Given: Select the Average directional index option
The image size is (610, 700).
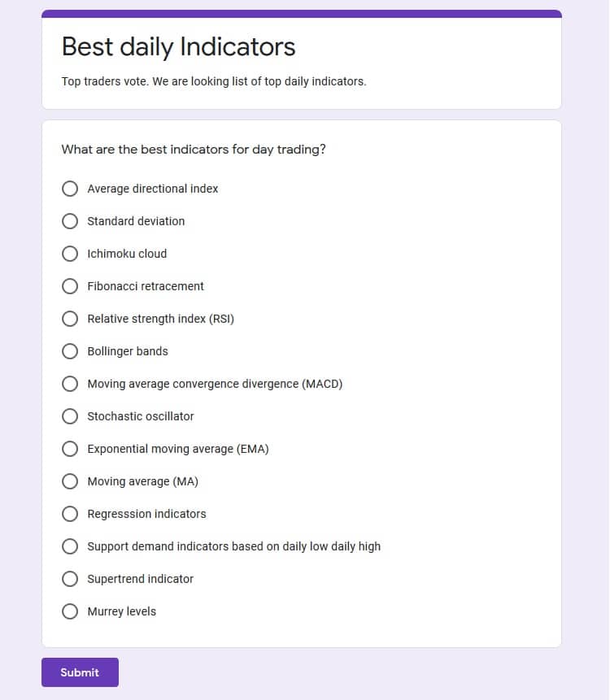Looking at the screenshot, I should pos(70,189).
